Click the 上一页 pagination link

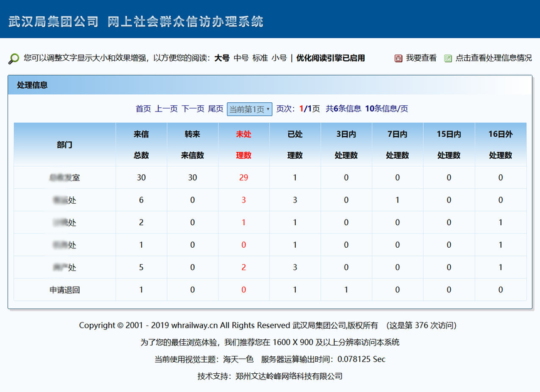coord(166,109)
